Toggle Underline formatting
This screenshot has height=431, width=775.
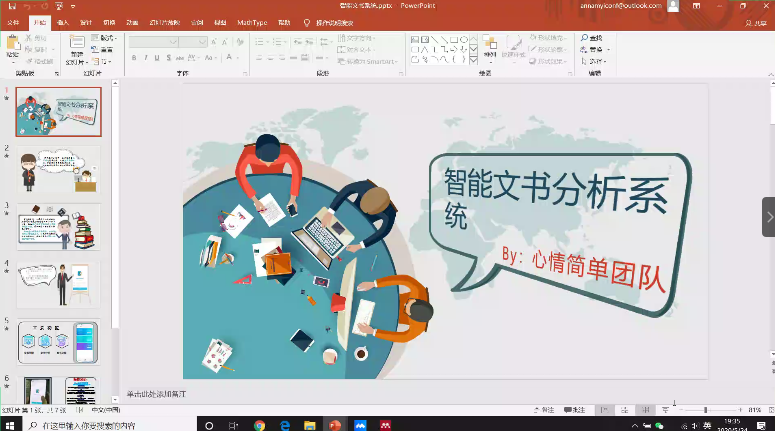click(158, 58)
